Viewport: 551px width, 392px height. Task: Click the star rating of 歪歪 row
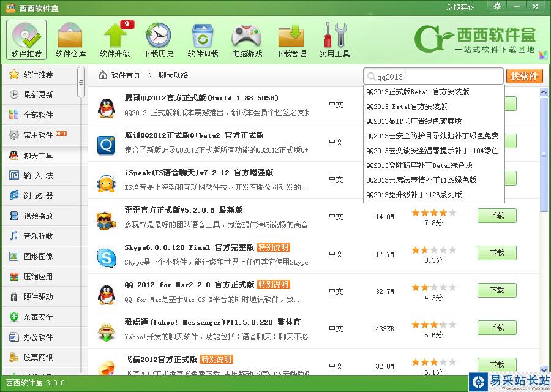[x=433, y=213]
